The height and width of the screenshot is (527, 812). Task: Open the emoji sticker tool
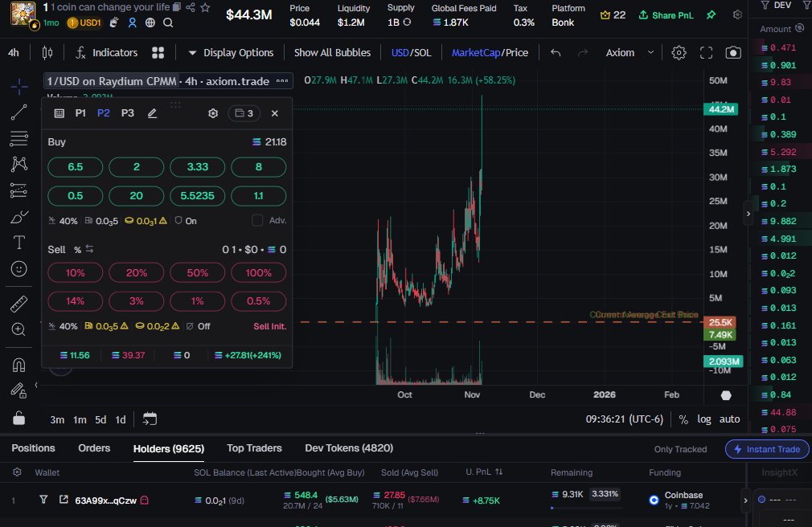[19, 268]
